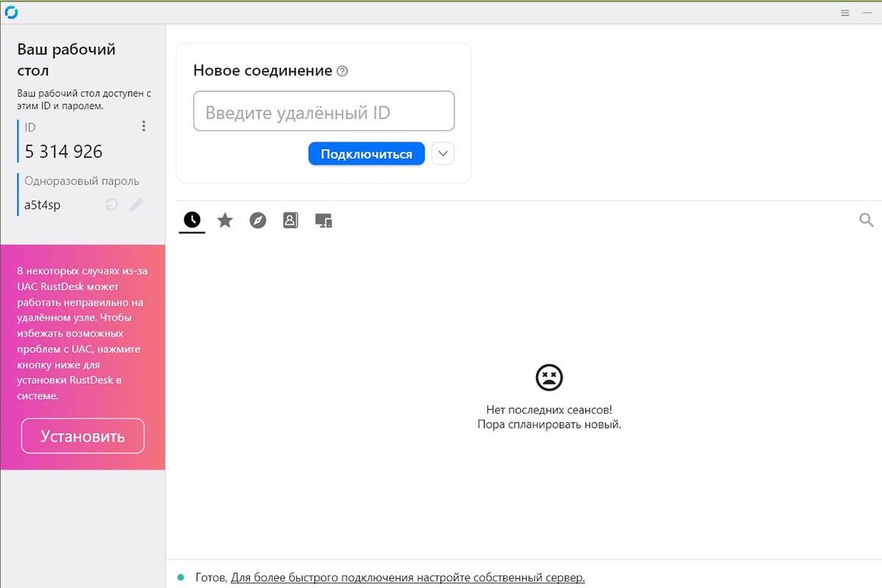
Task: Click the pencil icon to edit password
Action: 136,205
